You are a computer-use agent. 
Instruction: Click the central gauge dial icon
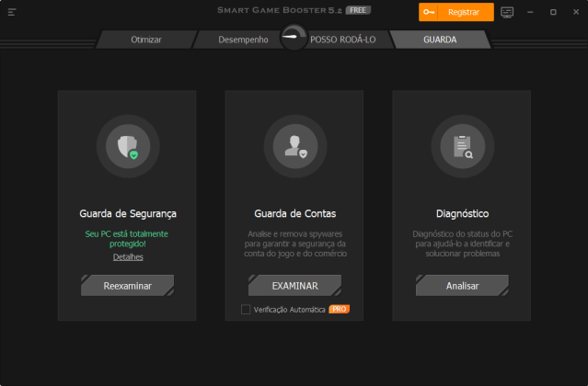(x=294, y=37)
